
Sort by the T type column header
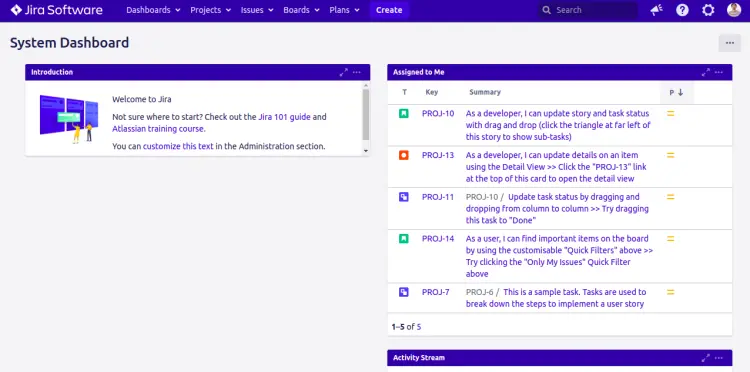[x=404, y=92]
